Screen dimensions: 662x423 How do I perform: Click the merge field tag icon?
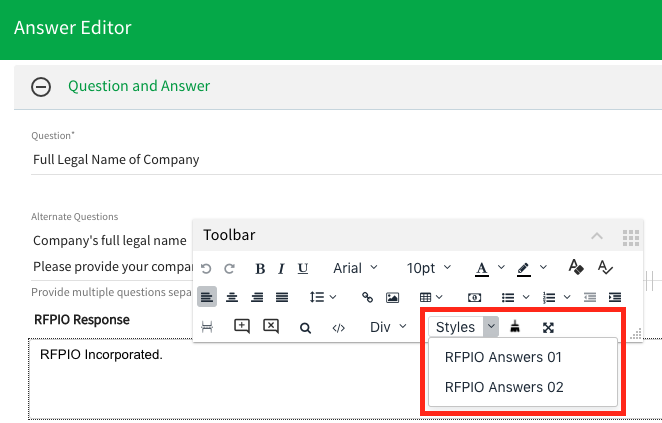(x=475, y=298)
